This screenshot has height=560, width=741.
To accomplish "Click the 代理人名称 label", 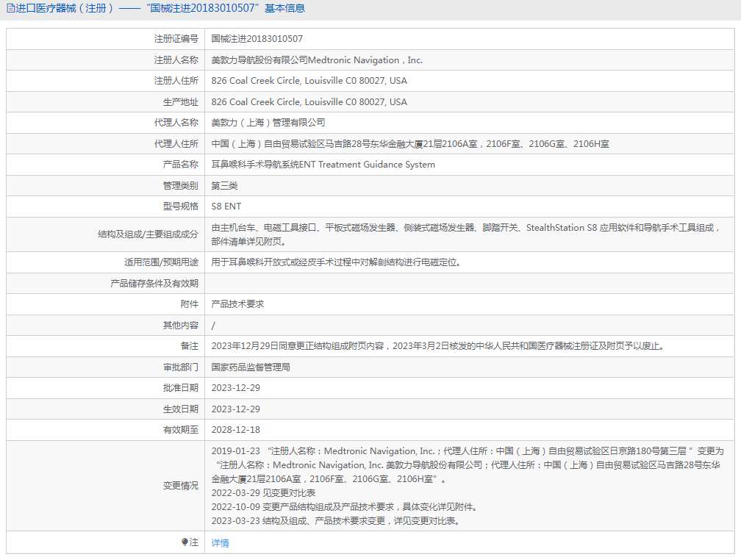I will [176, 123].
